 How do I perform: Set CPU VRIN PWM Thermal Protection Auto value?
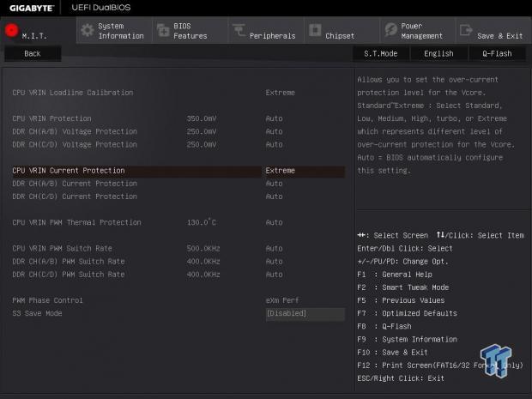(x=275, y=222)
